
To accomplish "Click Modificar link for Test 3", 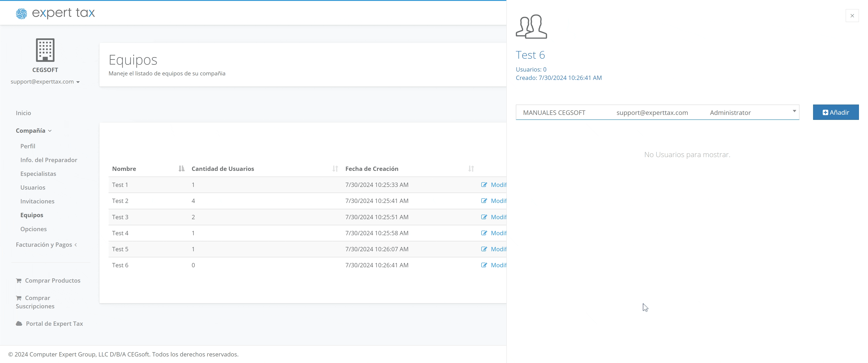I will [498, 217].
